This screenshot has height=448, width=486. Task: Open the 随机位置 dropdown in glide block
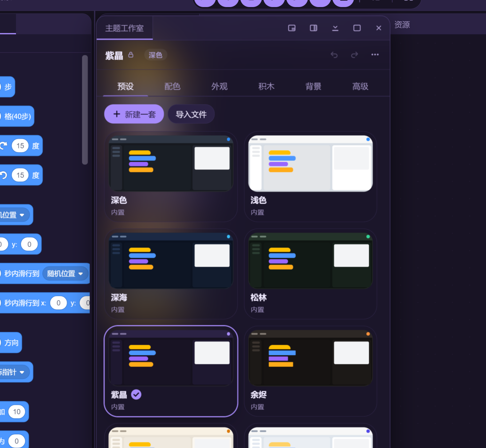(x=65, y=274)
